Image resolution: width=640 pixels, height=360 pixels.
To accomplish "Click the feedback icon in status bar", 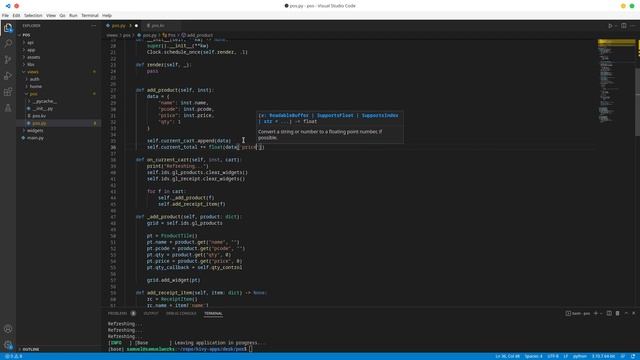I will 623,356.
